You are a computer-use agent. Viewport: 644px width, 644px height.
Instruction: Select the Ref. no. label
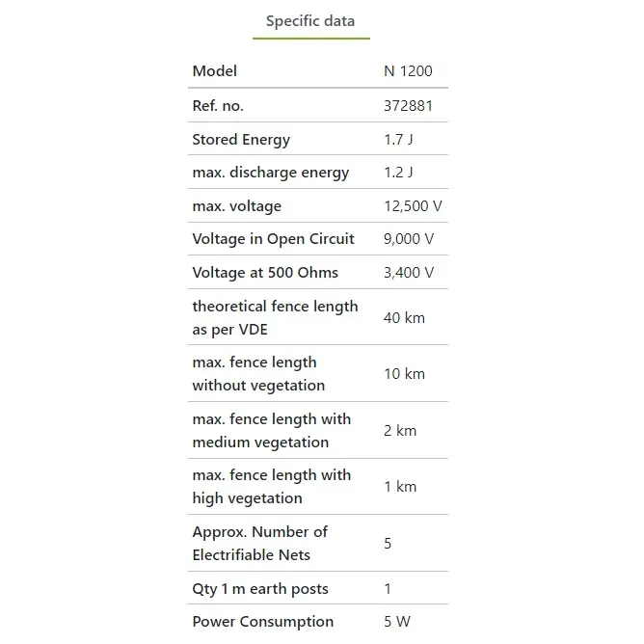218,106
